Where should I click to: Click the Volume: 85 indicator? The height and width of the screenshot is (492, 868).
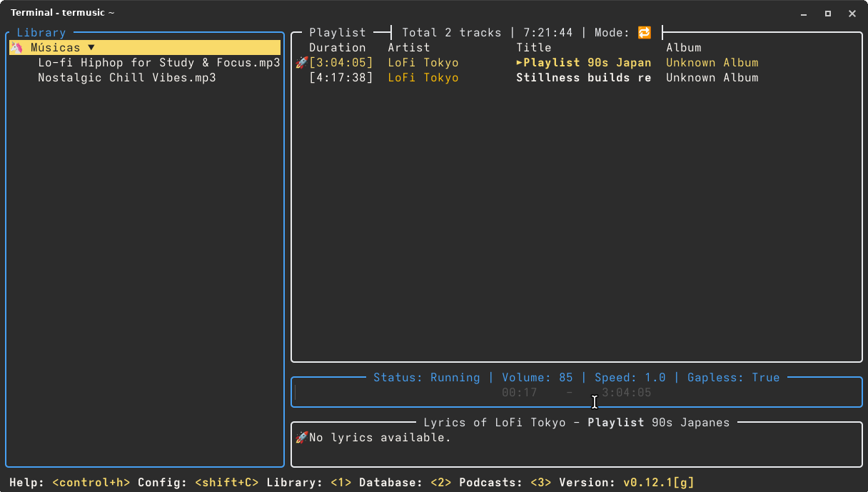tap(537, 378)
